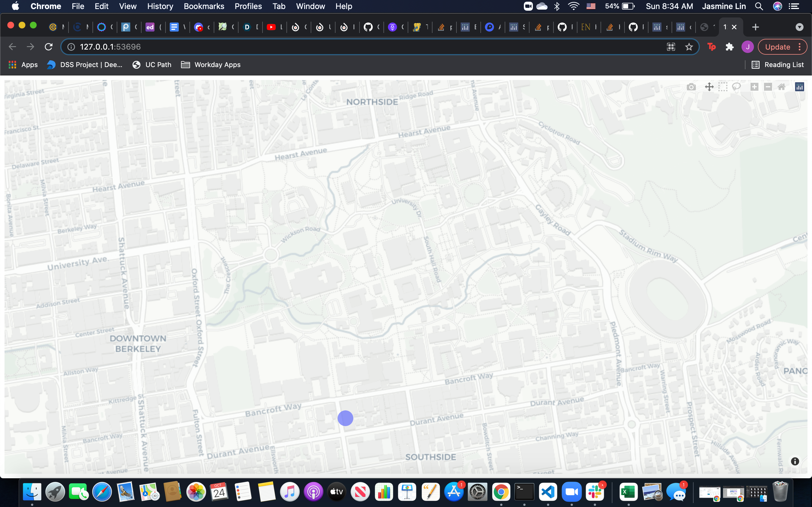The width and height of the screenshot is (812, 507).
Task: Reset map view with home icon
Action: (782, 87)
